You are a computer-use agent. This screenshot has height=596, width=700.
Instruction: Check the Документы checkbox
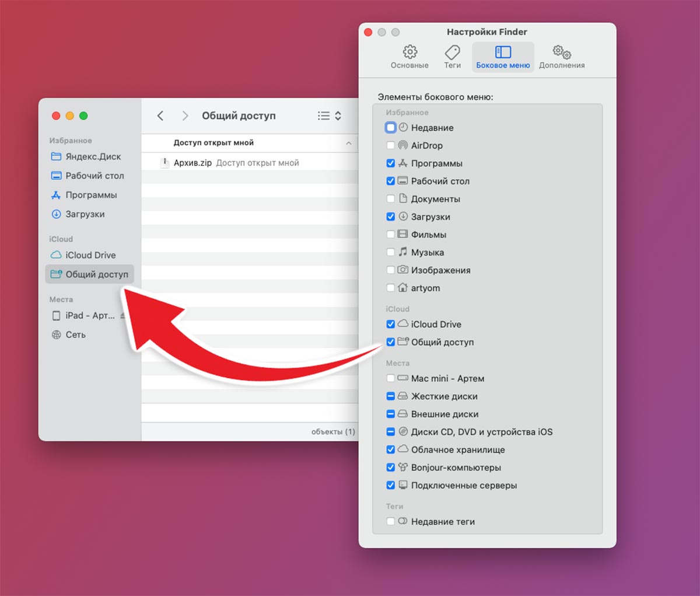coord(391,199)
